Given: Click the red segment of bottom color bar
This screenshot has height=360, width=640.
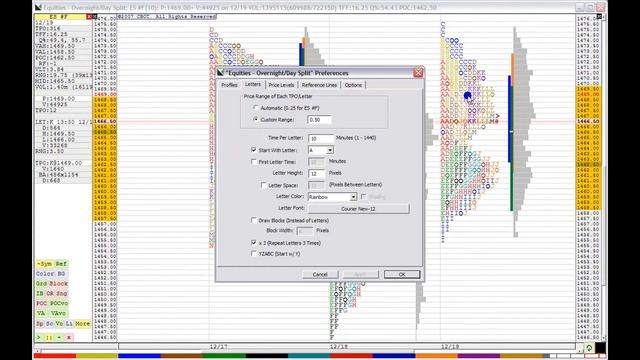Looking at the screenshot, I should 55,356.
